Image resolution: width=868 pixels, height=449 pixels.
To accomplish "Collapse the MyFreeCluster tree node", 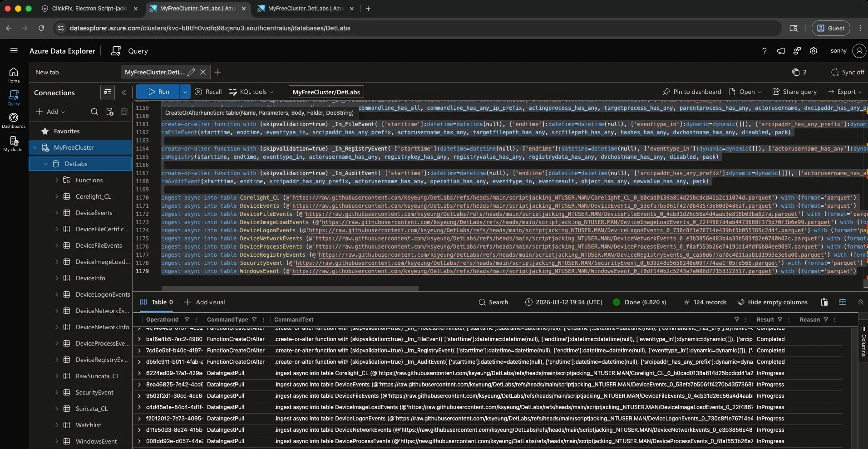I will [x=35, y=147].
